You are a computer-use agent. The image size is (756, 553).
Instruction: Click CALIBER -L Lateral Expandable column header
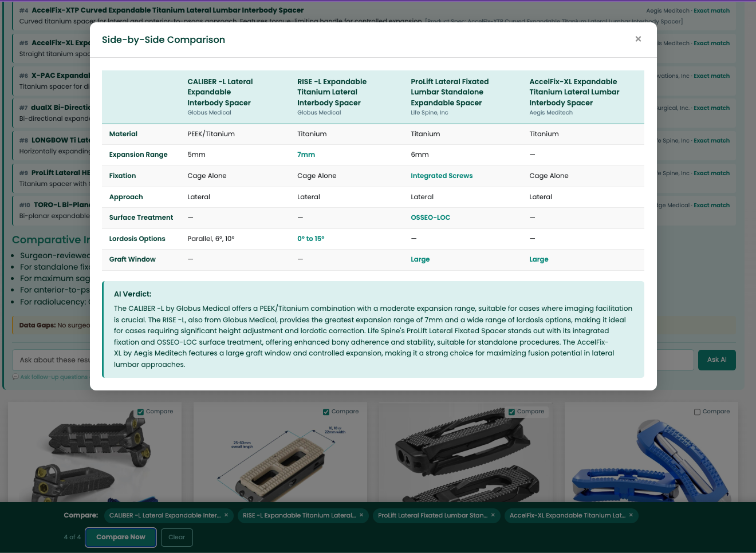220,92
